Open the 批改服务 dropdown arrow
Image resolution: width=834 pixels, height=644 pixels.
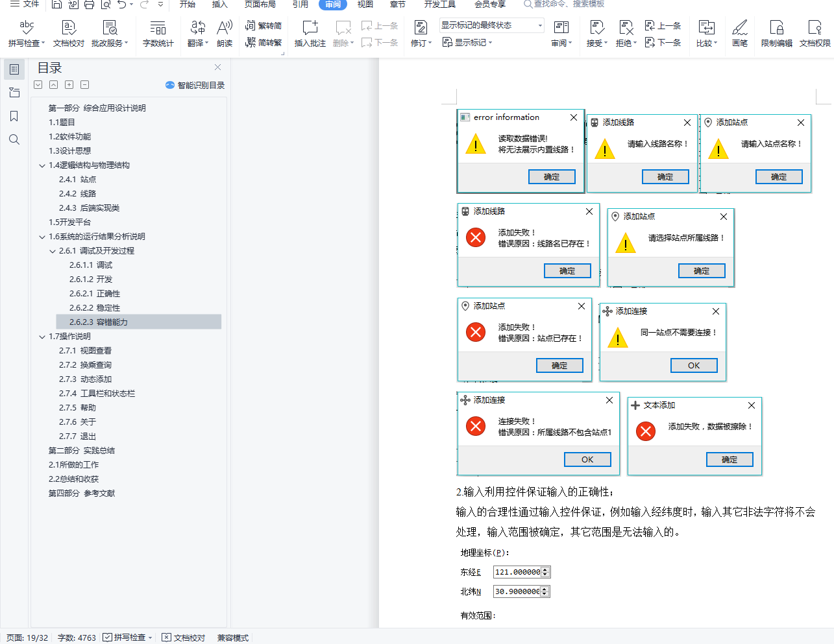click(x=127, y=43)
